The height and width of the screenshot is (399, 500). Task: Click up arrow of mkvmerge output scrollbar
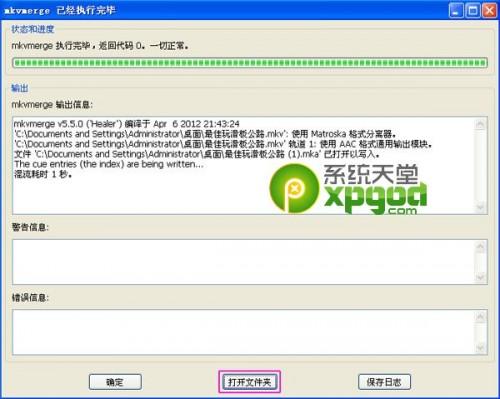click(480, 124)
